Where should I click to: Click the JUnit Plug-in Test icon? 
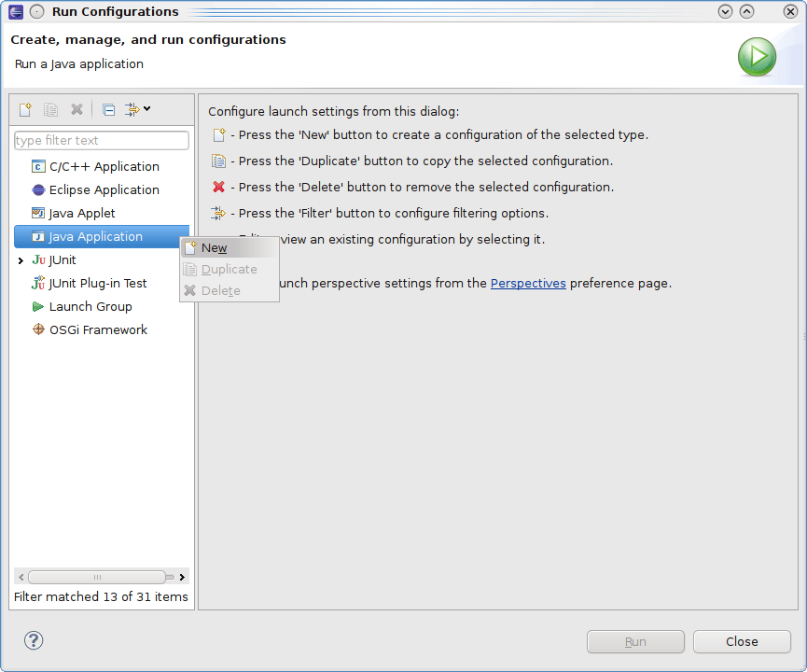coord(38,283)
